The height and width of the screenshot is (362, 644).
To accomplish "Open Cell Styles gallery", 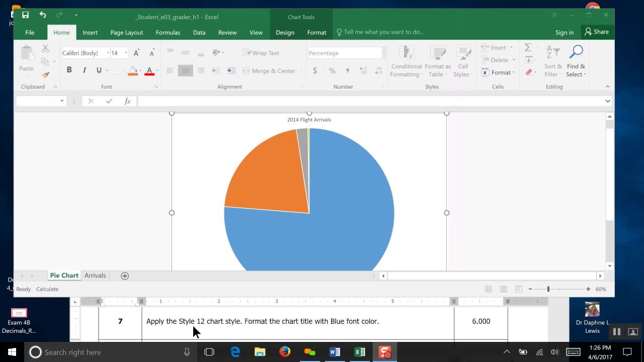I will click(x=463, y=61).
